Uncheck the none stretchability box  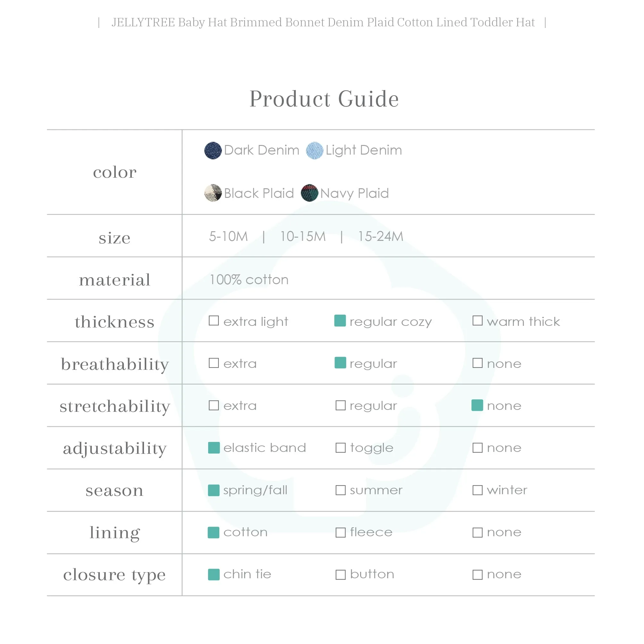coord(477,405)
